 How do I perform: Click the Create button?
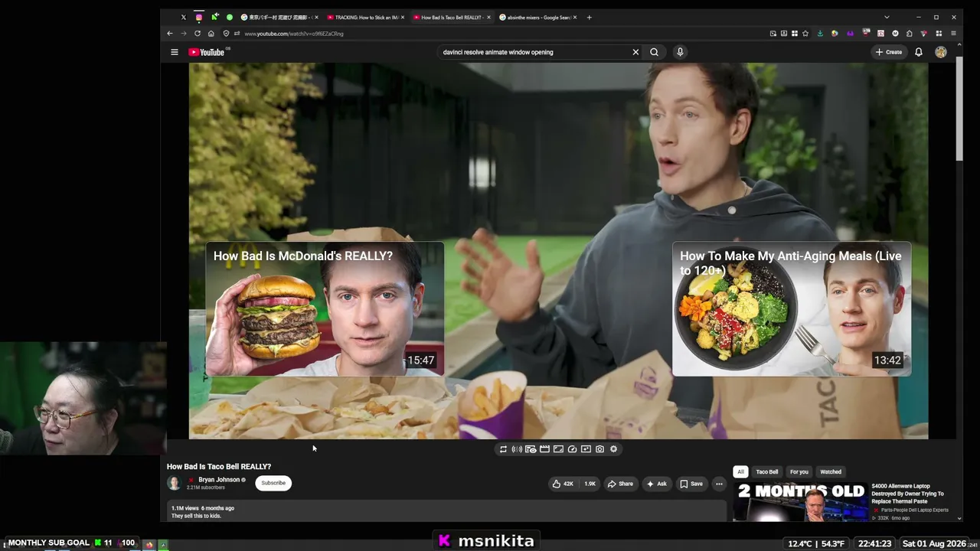889,52
